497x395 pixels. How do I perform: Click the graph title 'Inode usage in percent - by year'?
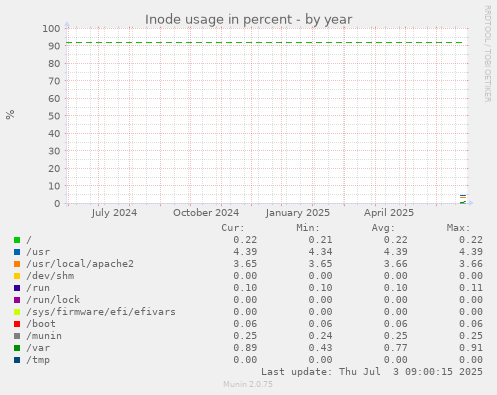[x=248, y=20]
